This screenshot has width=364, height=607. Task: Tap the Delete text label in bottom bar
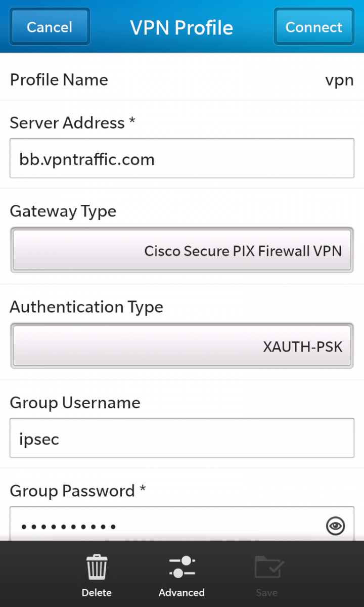pyautogui.click(x=97, y=592)
